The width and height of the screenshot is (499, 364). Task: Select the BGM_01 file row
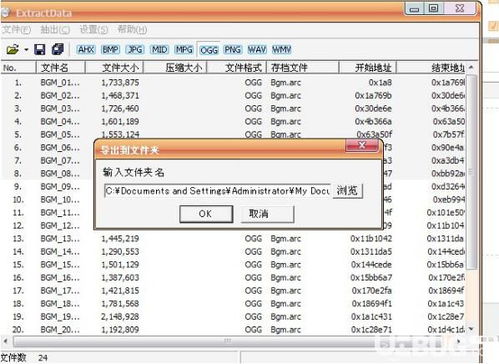[233, 83]
